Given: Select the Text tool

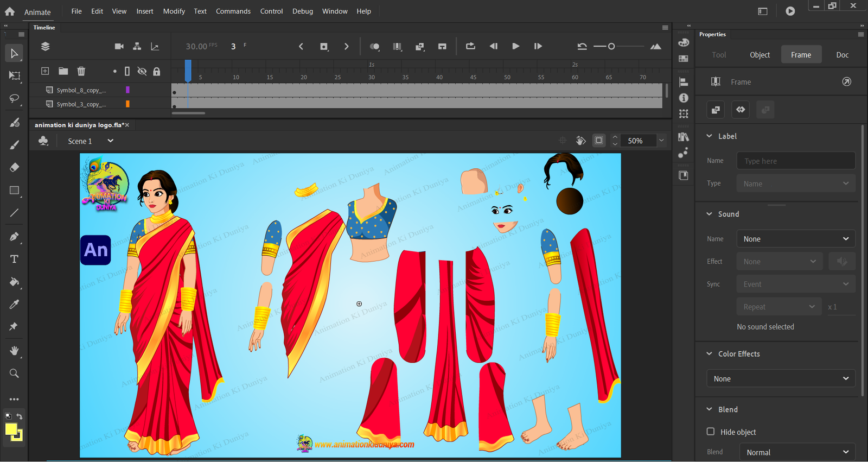Looking at the screenshot, I should [15, 259].
